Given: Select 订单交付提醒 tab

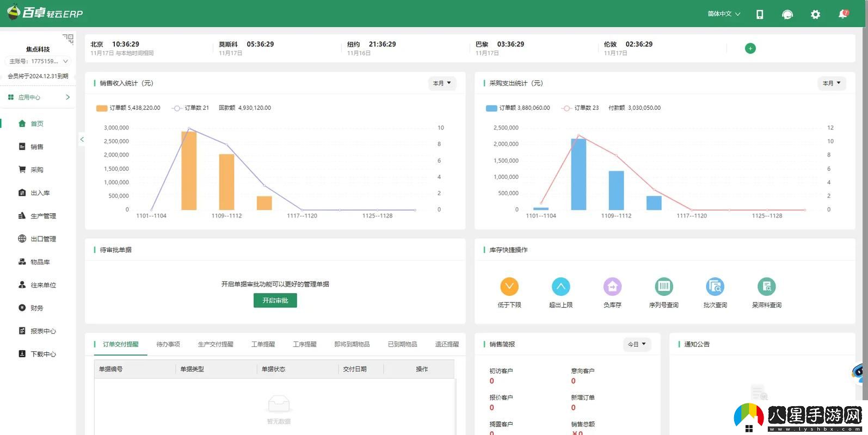Looking at the screenshot, I should 120,344.
